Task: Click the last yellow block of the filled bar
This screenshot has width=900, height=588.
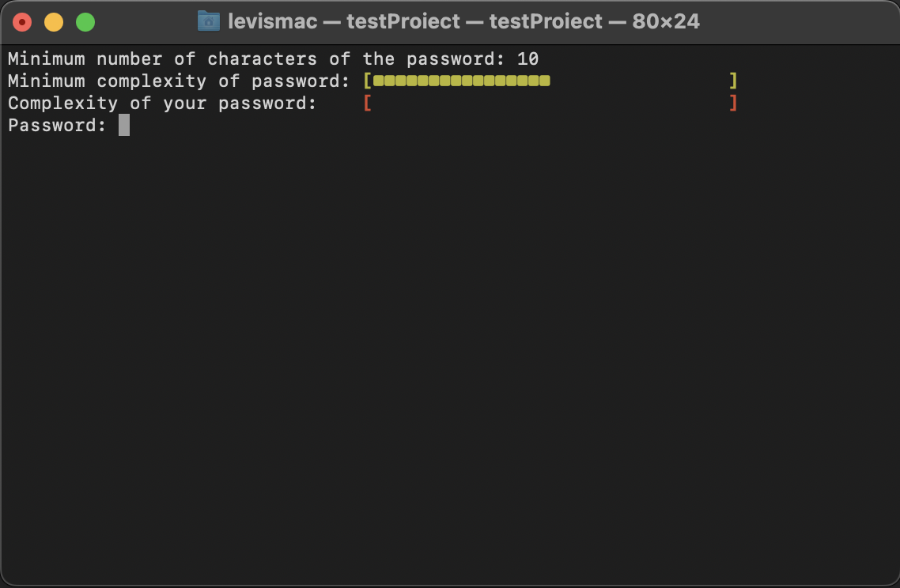Action: tap(546, 81)
